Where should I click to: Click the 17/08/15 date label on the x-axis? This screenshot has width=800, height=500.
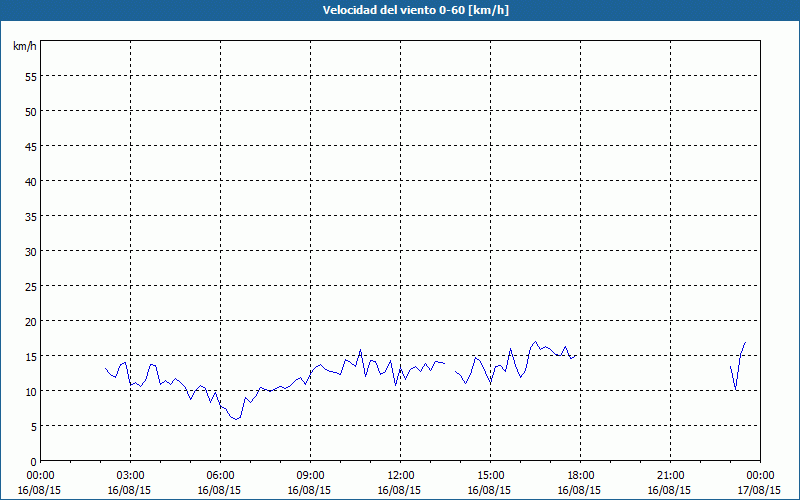pyautogui.click(x=760, y=490)
